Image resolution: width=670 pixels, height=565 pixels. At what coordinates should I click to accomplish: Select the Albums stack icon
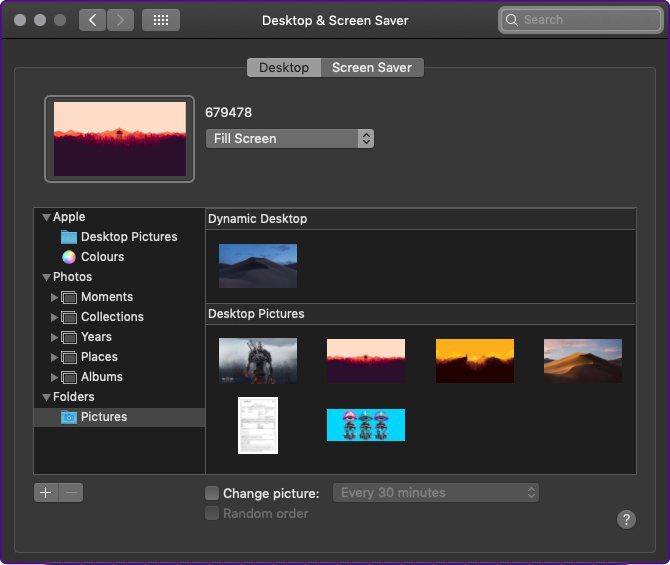[69, 377]
